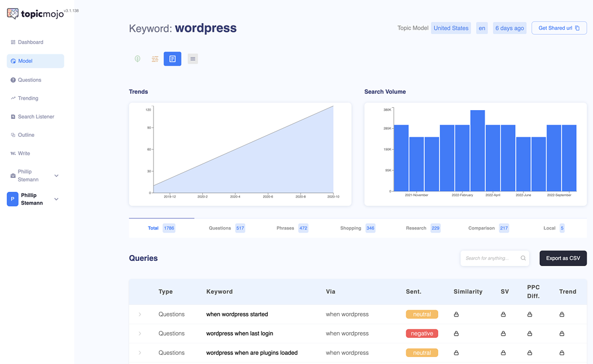Image resolution: width=593 pixels, height=364 pixels.
Task: Click the topicmojo logo
Action: tap(35, 14)
